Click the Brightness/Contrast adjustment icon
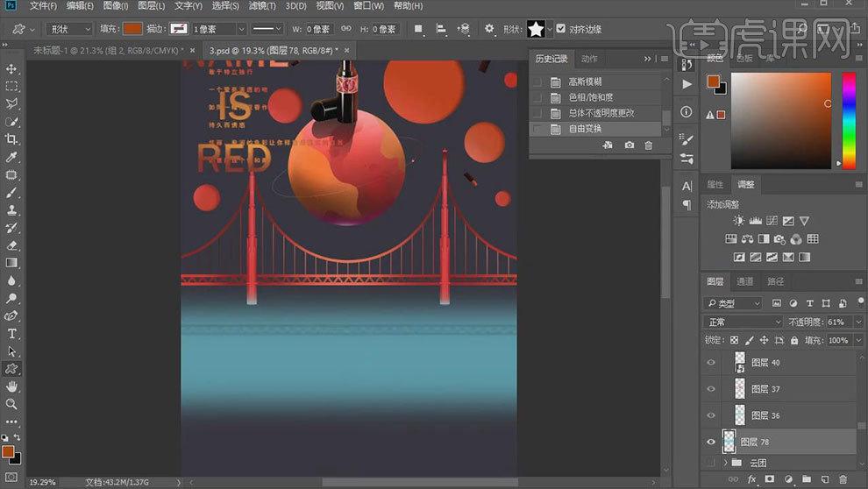 point(738,221)
